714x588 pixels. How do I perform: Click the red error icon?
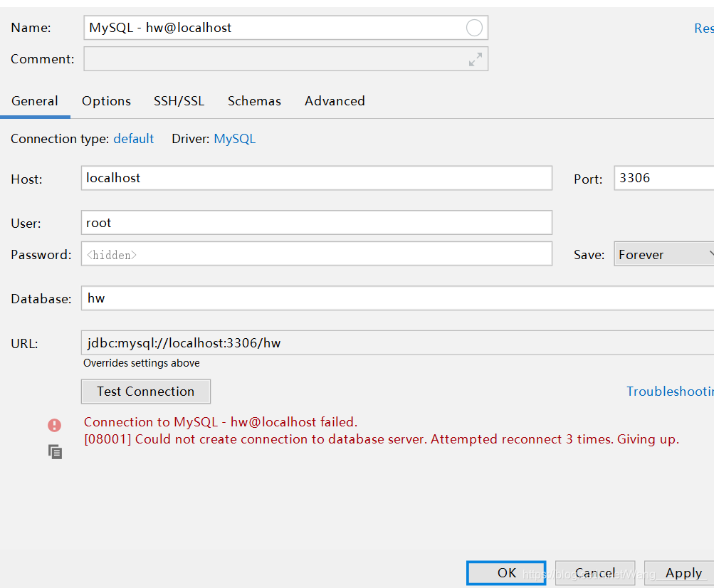pos(55,425)
